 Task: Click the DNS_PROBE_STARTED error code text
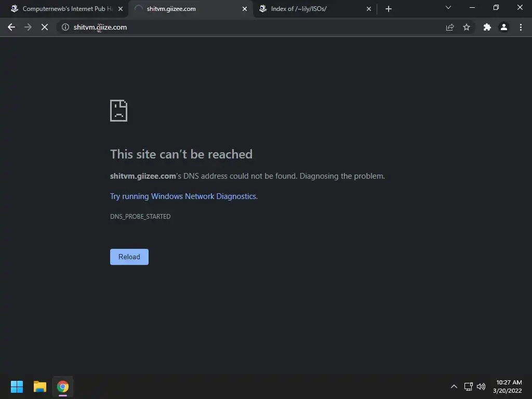tap(140, 217)
